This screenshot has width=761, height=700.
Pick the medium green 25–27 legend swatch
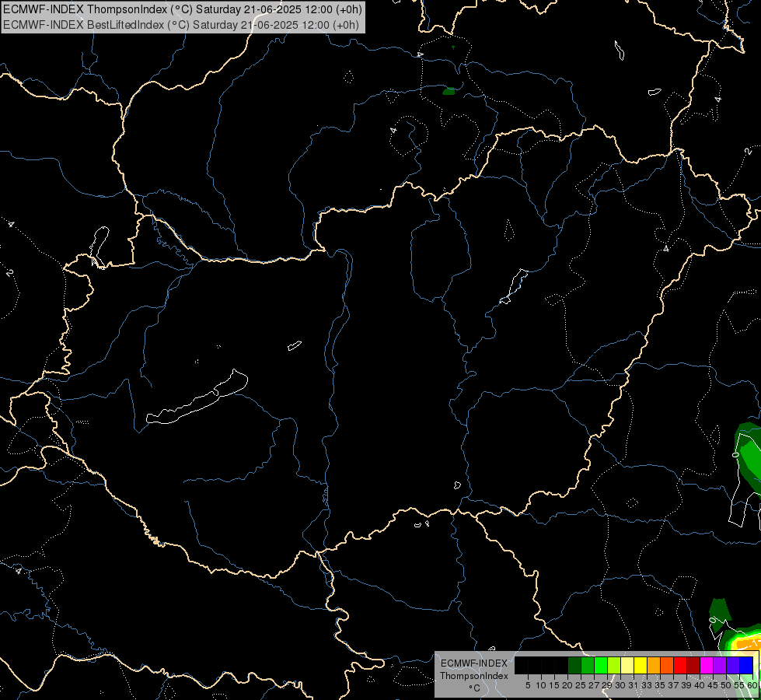tap(588, 665)
